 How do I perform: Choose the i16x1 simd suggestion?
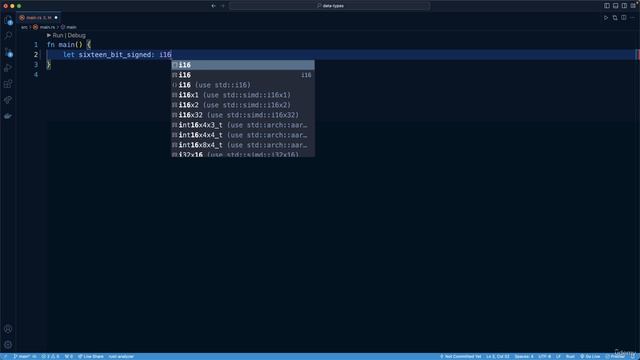[x=243, y=95]
